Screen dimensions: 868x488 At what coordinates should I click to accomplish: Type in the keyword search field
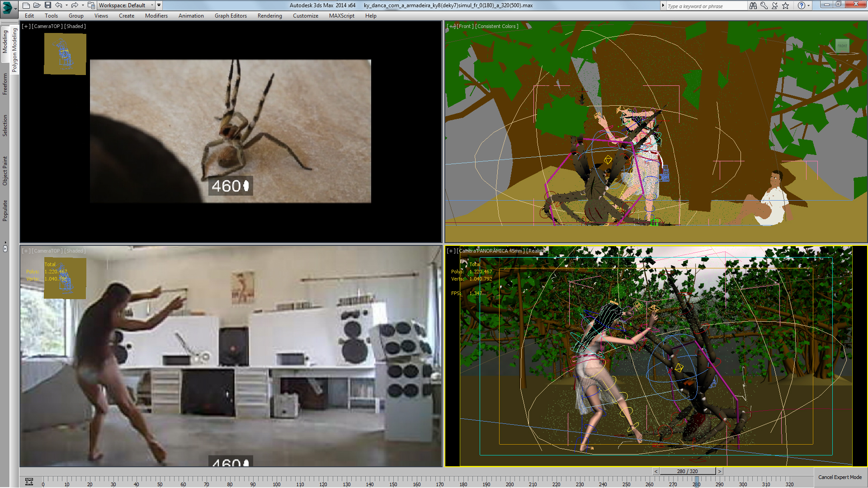coord(705,6)
